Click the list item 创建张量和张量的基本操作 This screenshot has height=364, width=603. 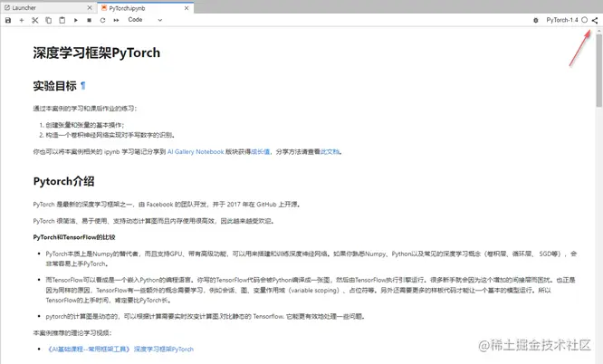tap(85, 125)
